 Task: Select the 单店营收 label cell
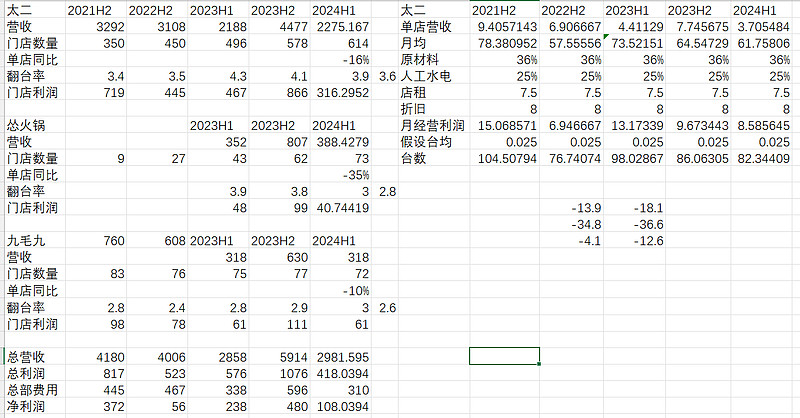[x=434, y=27]
